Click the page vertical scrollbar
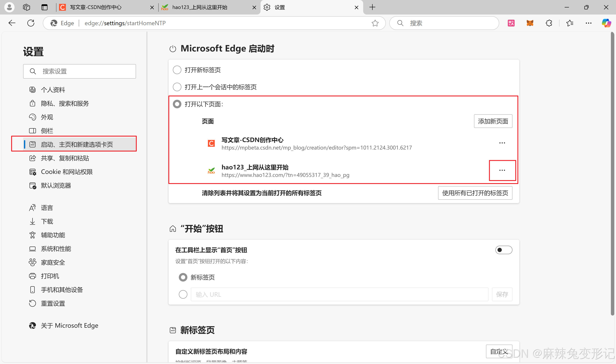 tap(612, 172)
